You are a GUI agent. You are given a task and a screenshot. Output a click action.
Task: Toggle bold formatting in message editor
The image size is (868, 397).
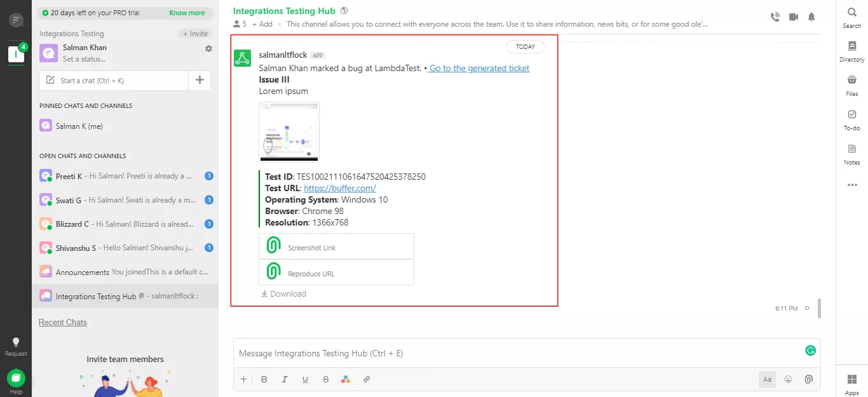264,379
